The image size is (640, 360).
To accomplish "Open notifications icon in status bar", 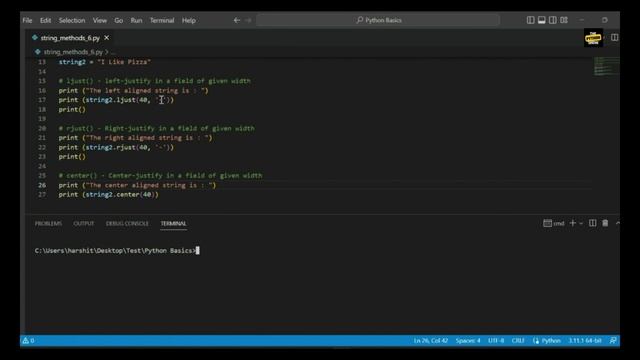I will click(x=613, y=340).
